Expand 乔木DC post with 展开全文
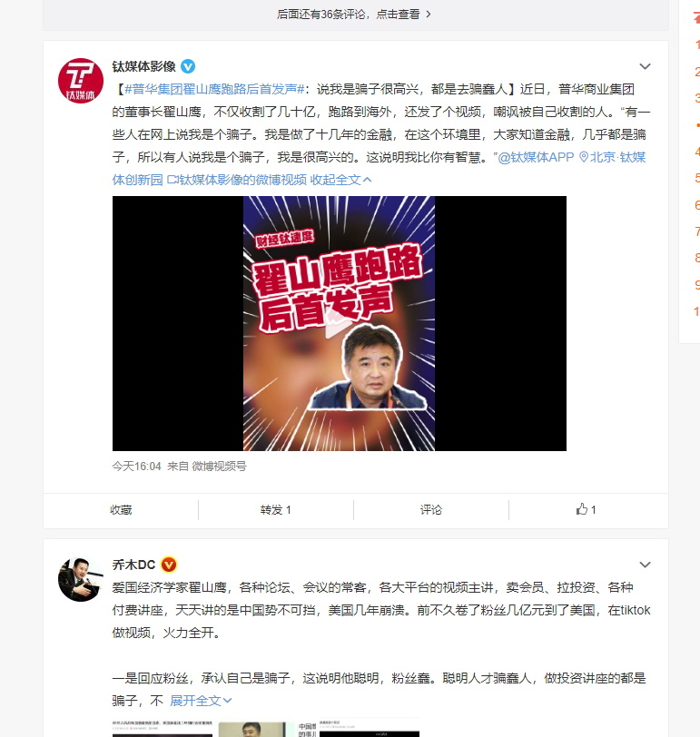700x737 pixels. 201,701
